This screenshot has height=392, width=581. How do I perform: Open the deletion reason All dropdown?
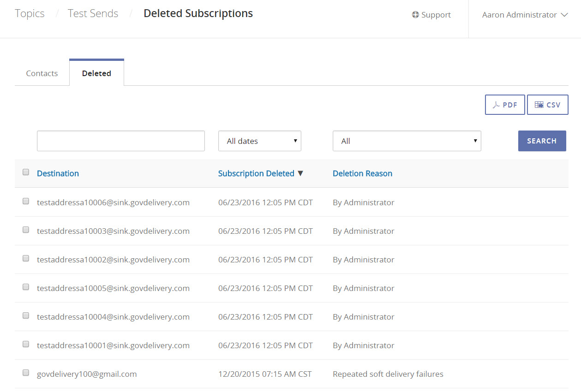click(x=407, y=141)
